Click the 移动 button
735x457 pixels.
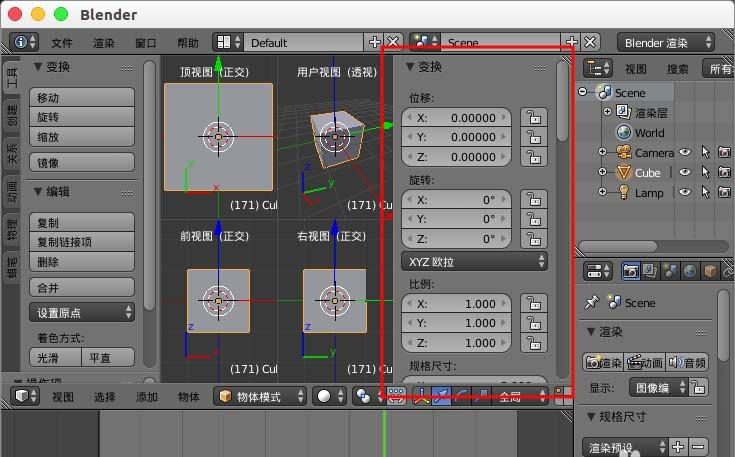tap(82, 97)
